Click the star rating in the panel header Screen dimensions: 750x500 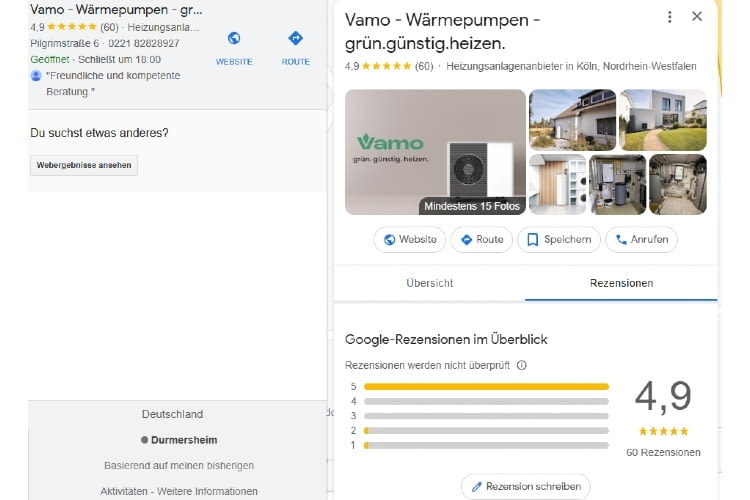click(x=386, y=66)
